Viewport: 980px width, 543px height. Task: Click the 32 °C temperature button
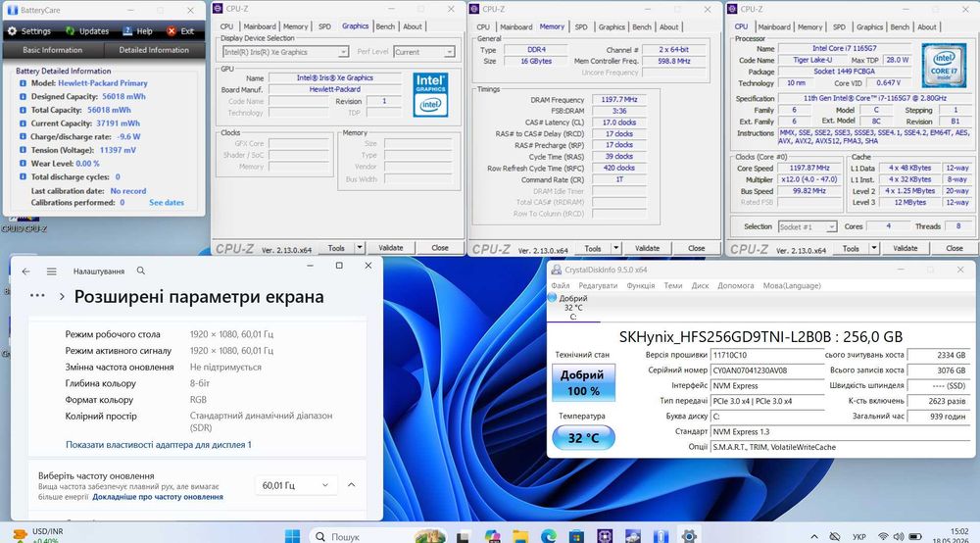coord(583,438)
